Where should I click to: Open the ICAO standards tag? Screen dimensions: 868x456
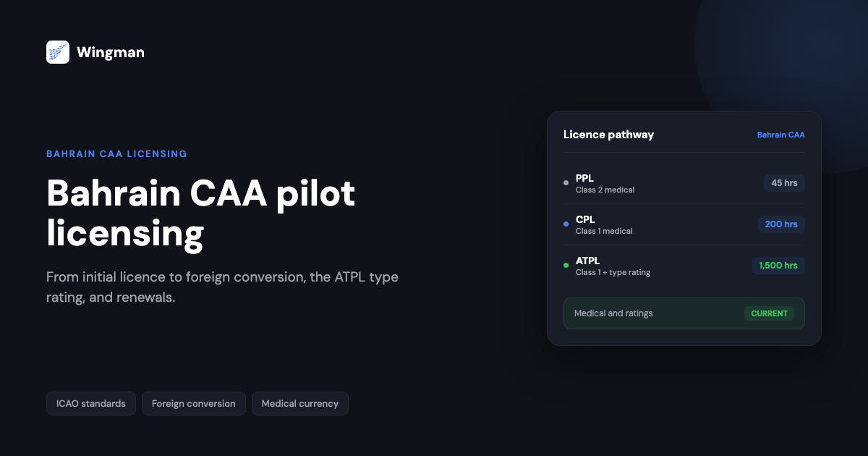pos(91,404)
